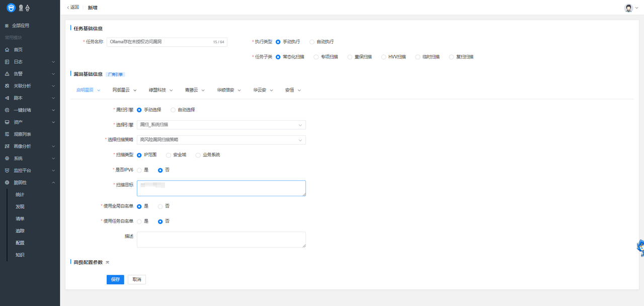Click the 资产 assets icon in sidebar
This screenshot has width=644, height=306.
click(7, 122)
